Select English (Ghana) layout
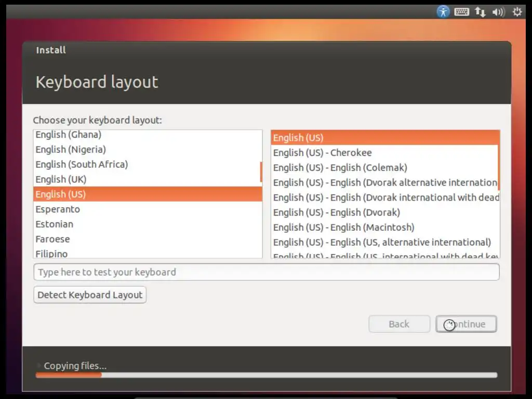Viewport: 532px width, 399px height. [148, 135]
